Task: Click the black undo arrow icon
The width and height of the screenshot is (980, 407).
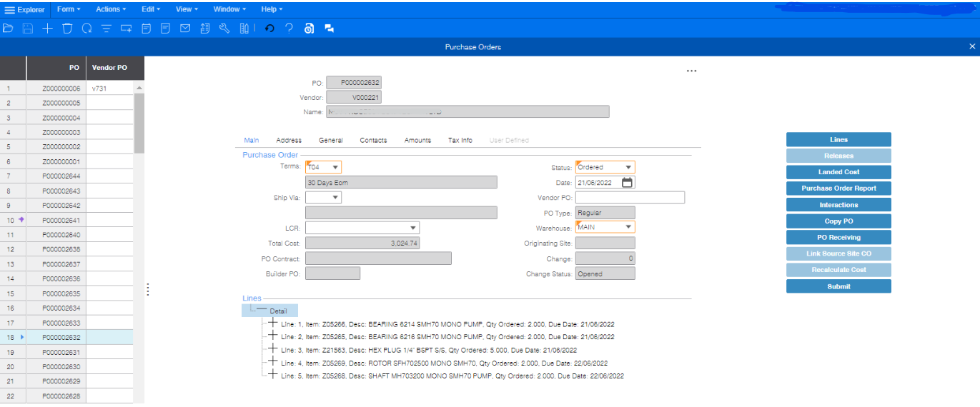Action: [269, 29]
